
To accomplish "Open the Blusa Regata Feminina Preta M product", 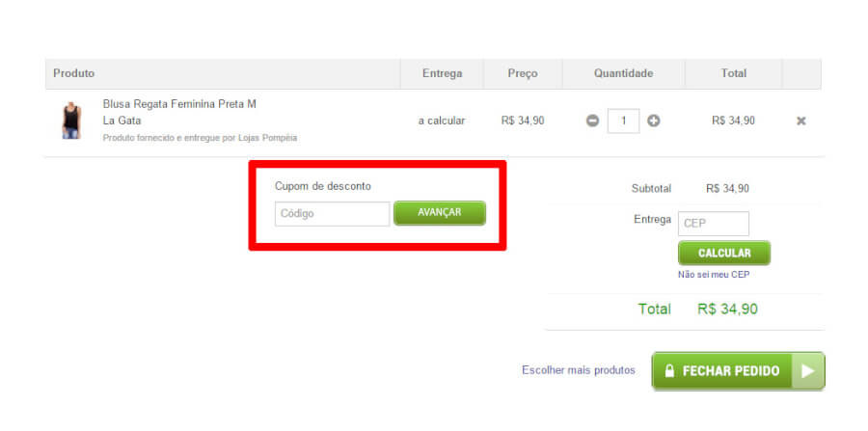I will (x=179, y=104).
